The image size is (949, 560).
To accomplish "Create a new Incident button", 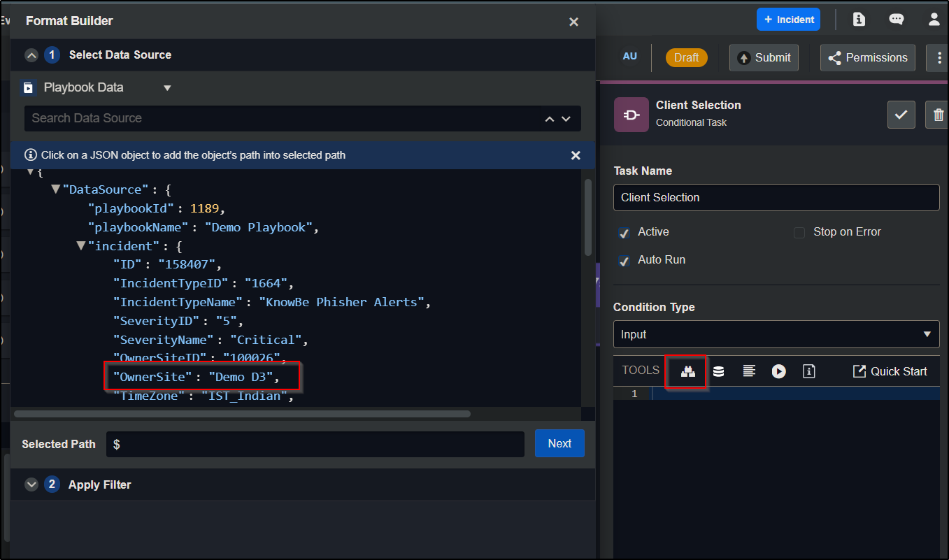I will (x=788, y=20).
